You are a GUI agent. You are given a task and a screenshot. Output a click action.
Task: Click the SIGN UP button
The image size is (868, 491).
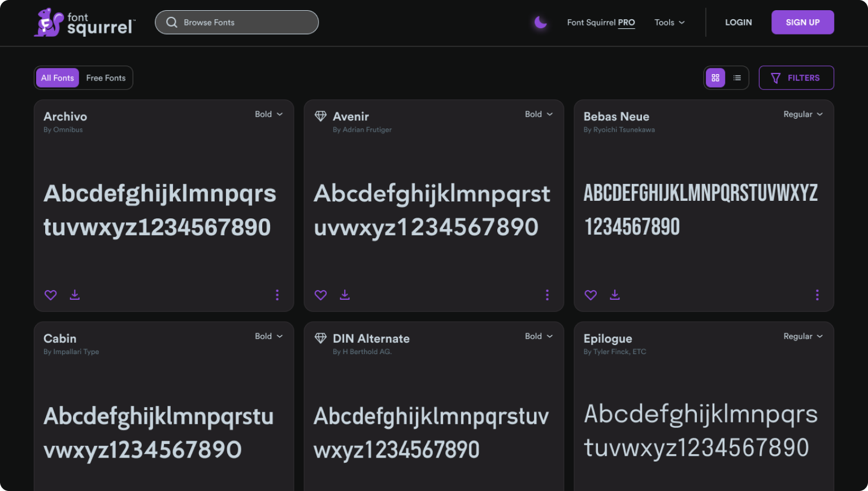(x=802, y=23)
